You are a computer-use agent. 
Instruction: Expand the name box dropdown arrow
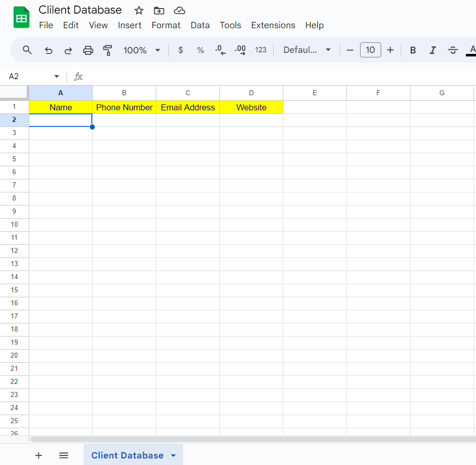(x=56, y=77)
